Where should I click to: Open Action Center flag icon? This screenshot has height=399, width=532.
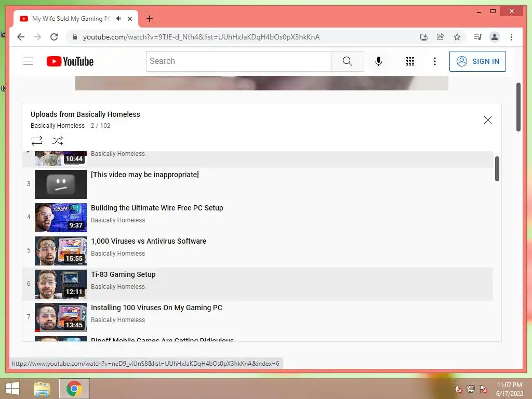[x=483, y=389]
